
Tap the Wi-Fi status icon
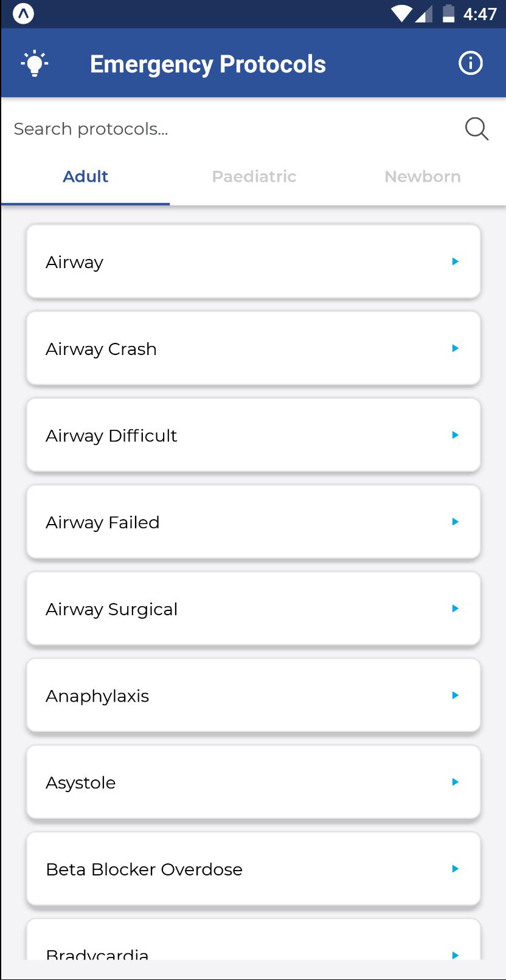401,13
